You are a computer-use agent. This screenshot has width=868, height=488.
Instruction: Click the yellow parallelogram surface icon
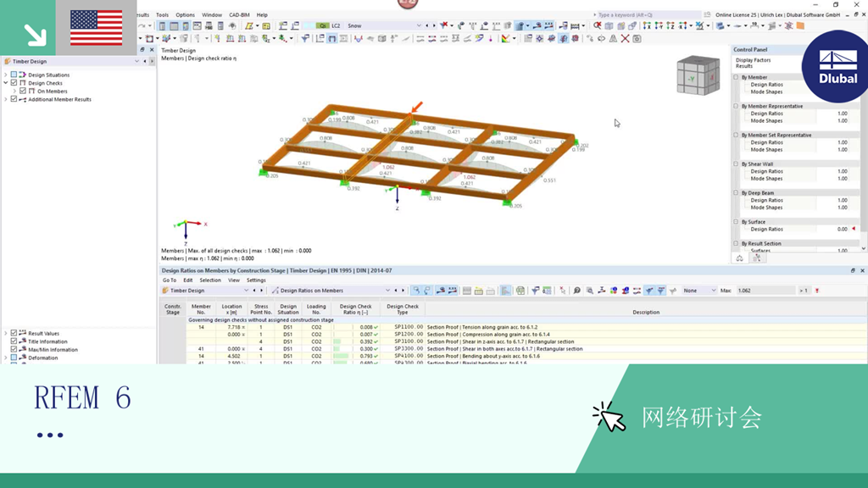pos(249,26)
